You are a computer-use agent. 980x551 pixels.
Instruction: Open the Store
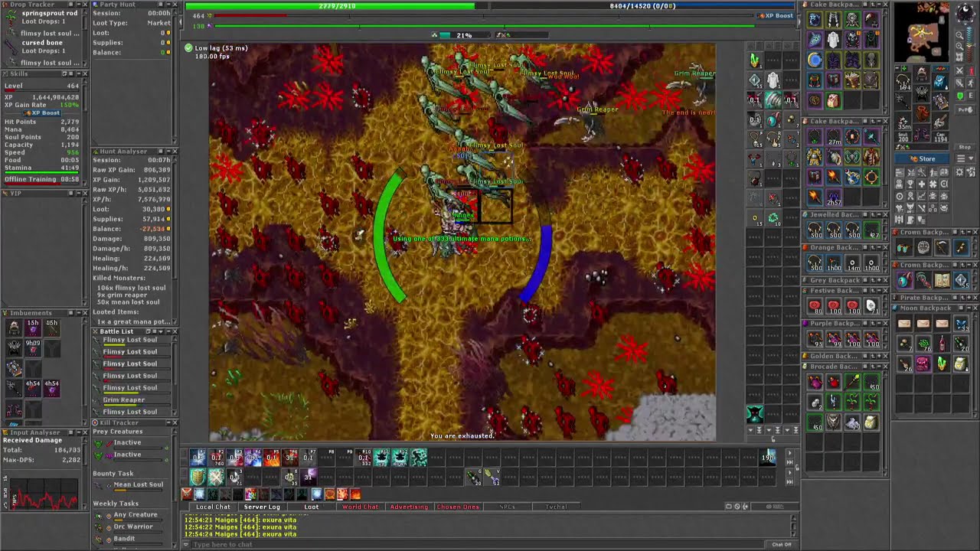923,158
